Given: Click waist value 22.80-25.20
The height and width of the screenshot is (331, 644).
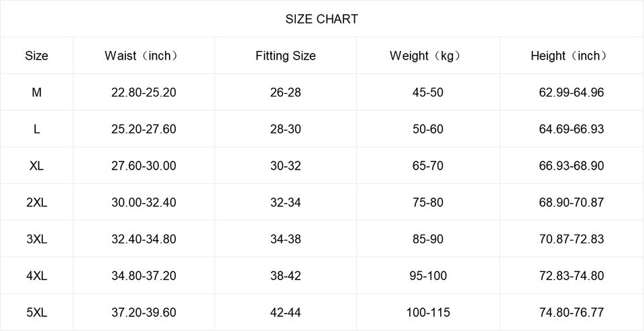Looking at the screenshot, I should pos(144,92).
